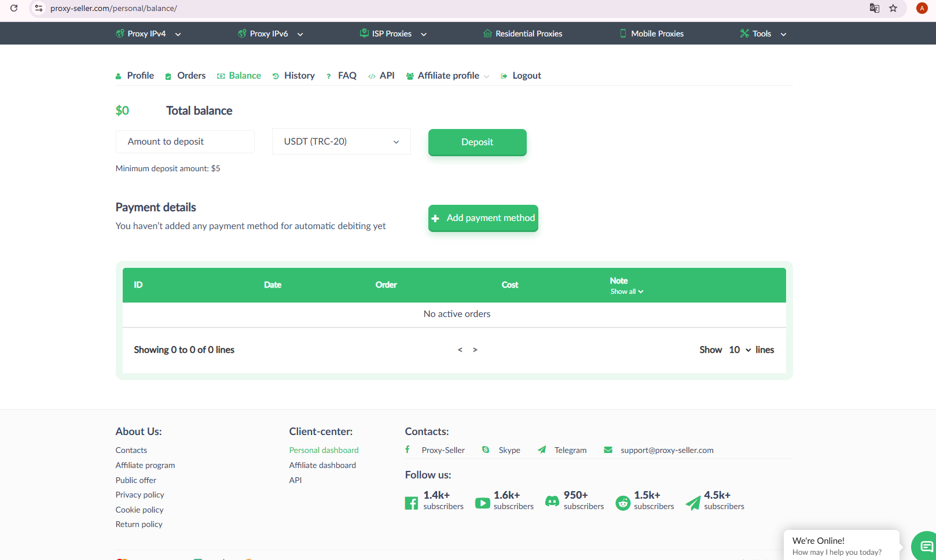This screenshot has height=560, width=936.
Task: Click the Amount to deposit field
Action: click(185, 142)
